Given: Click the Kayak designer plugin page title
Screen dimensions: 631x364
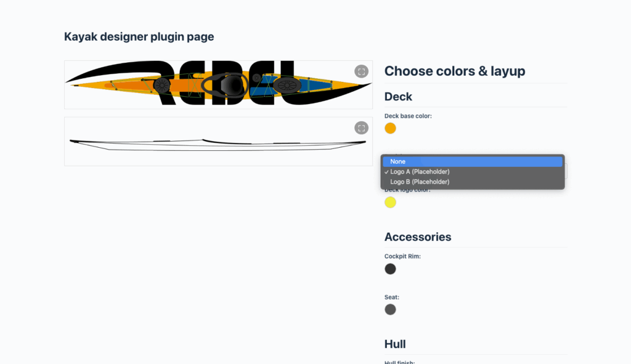Looking at the screenshot, I should coord(139,36).
